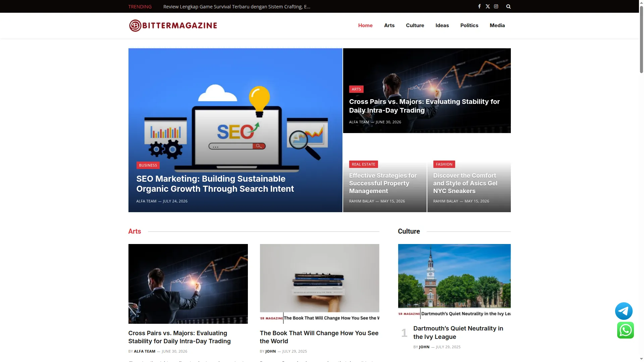Open featured Cross Pairs vs. Majors headline
Image resolution: width=644 pixels, height=362 pixels.
click(x=424, y=106)
